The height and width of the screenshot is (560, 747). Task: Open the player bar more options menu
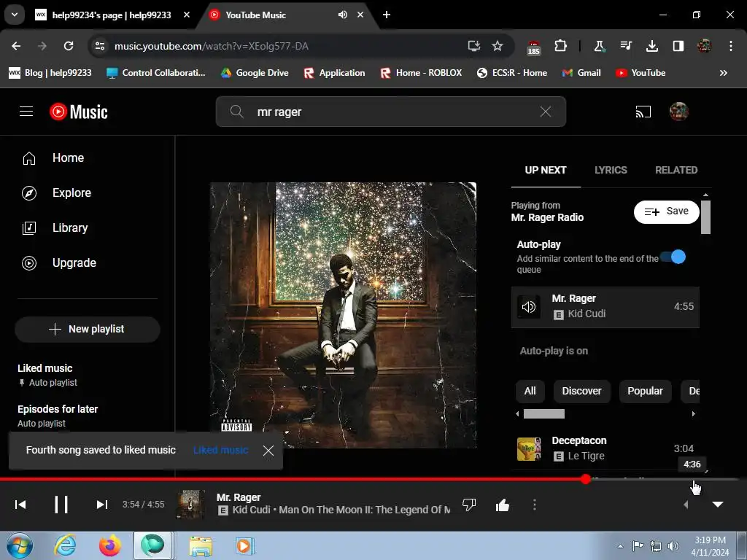535,505
